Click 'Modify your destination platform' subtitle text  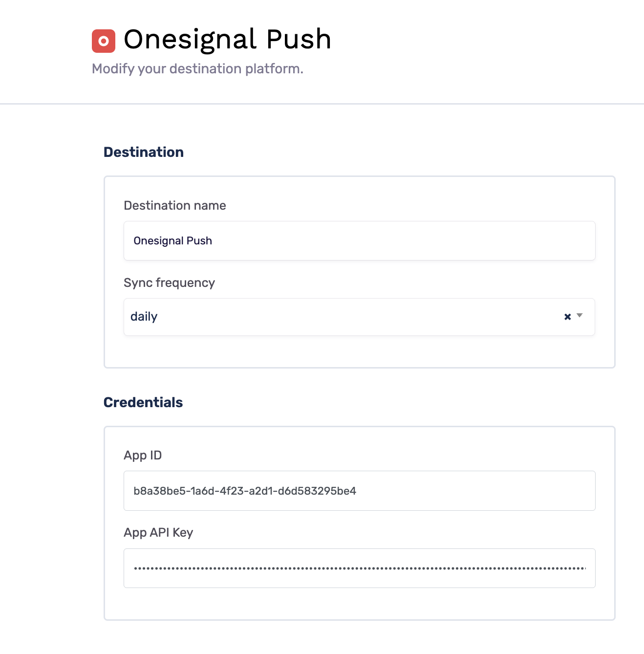point(197,69)
